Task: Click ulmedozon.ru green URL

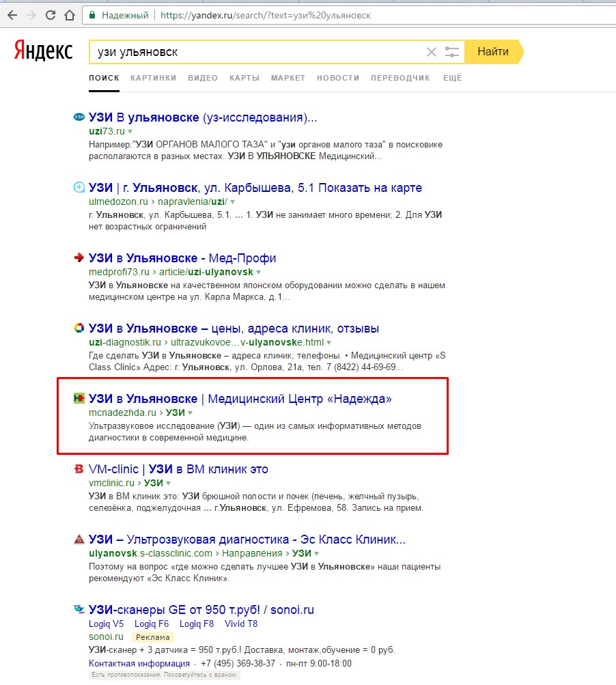Action: [118, 202]
